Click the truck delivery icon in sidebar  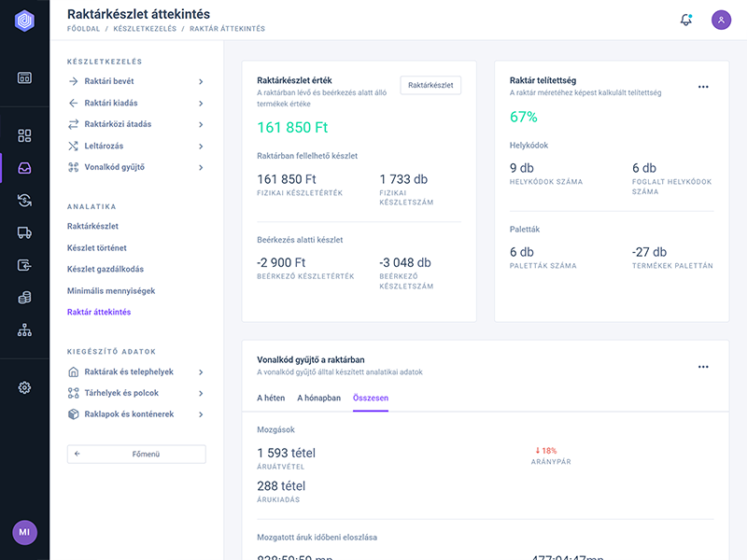pyautogui.click(x=24, y=233)
